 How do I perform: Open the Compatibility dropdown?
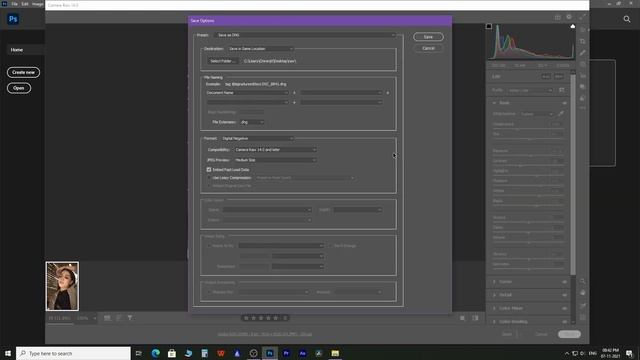coord(275,150)
